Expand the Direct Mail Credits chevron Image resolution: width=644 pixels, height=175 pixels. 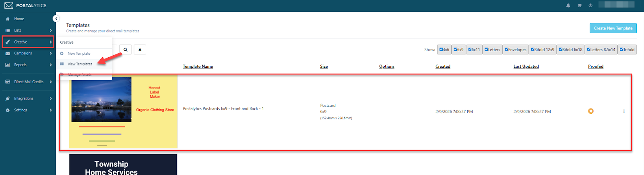click(51, 82)
